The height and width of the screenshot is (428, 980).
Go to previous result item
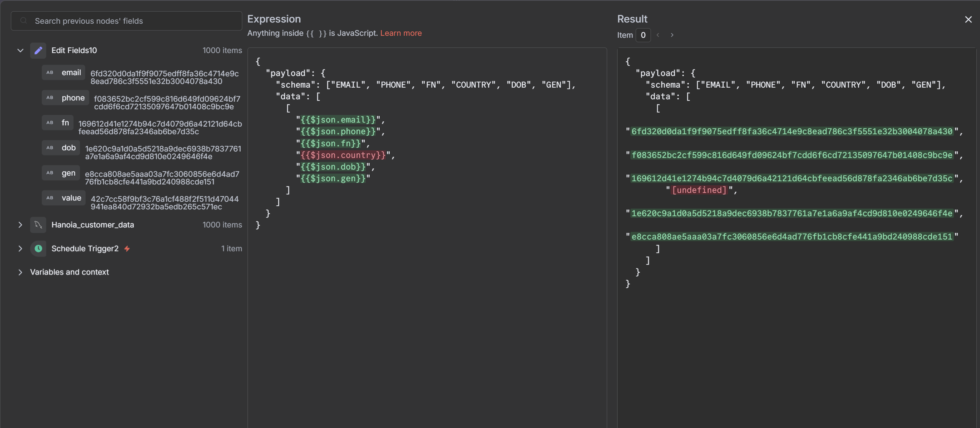(658, 35)
